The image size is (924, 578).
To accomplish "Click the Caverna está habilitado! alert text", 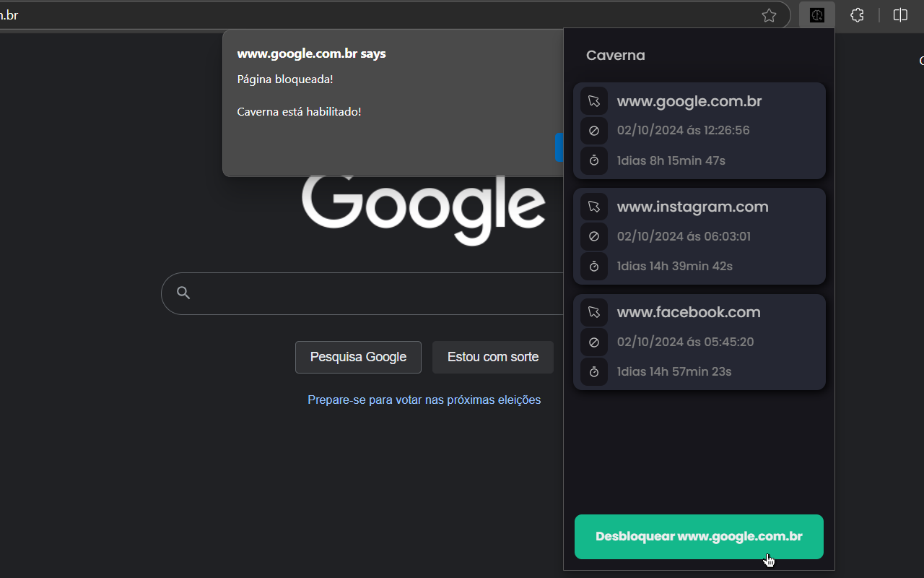I will (299, 111).
